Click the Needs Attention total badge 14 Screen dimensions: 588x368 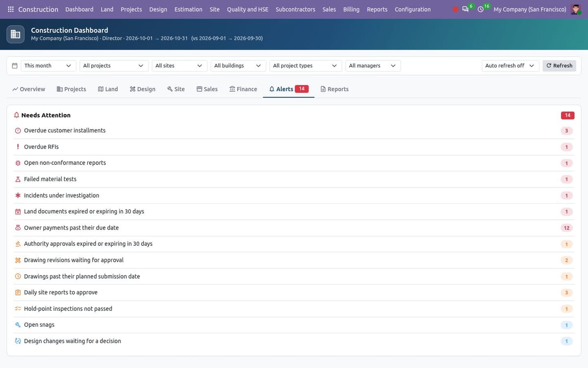(x=567, y=115)
